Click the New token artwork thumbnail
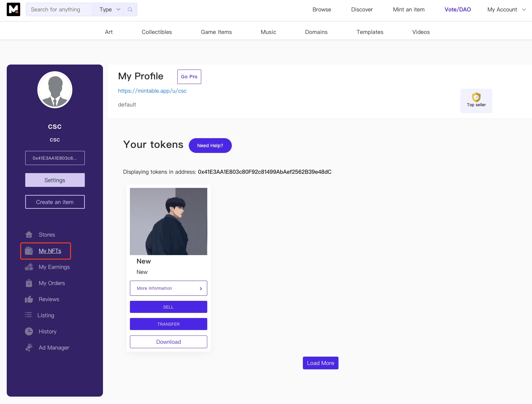Image resolution: width=532 pixels, height=404 pixels. pos(169,221)
